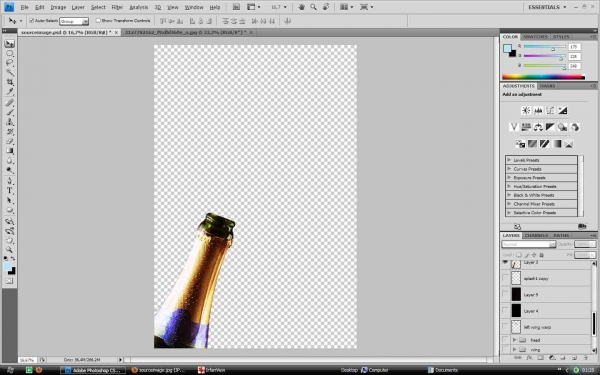
Task: Show the splash1 copy layer
Action: (505, 278)
